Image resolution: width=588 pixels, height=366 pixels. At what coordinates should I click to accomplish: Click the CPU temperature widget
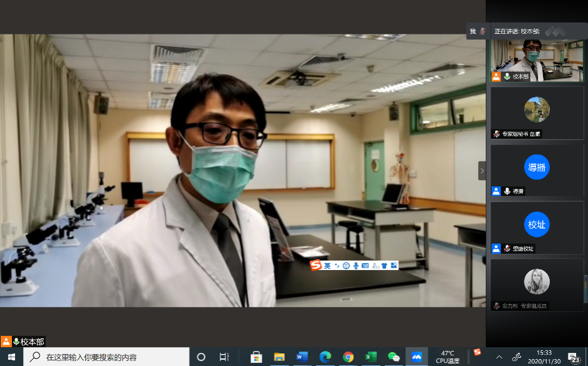point(447,357)
